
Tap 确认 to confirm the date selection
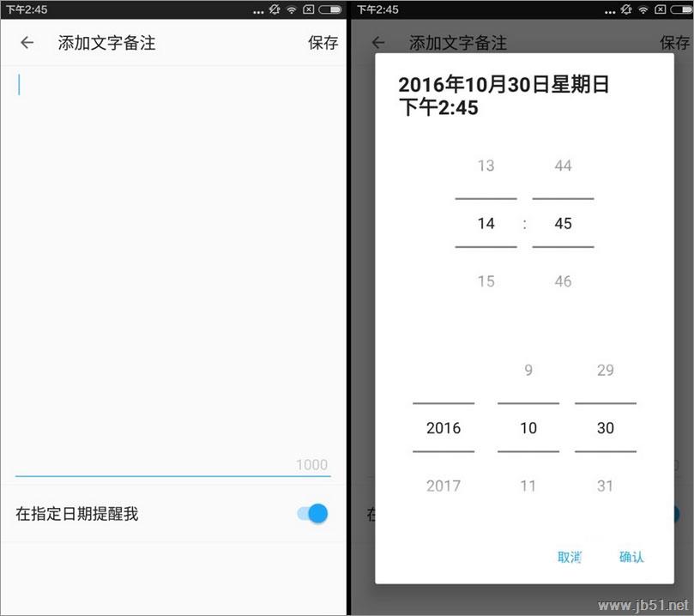(x=631, y=557)
